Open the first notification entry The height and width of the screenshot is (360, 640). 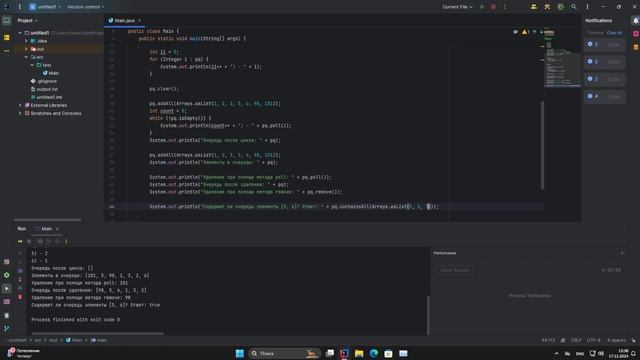point(604,44)
